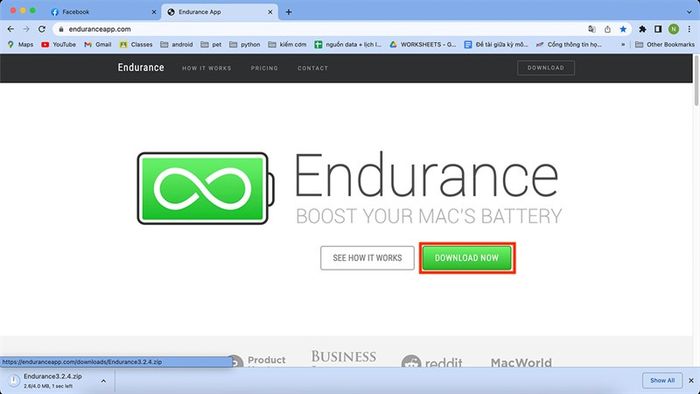Click the green battery infinity logo
700x394 pixels.
click(205, 188)
